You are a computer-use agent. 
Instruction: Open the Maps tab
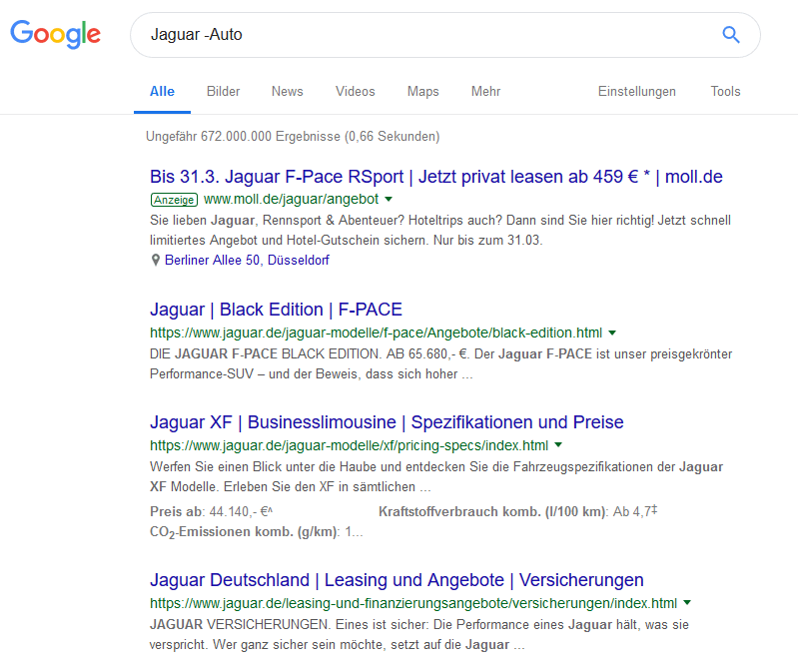[x=422, y=91]
